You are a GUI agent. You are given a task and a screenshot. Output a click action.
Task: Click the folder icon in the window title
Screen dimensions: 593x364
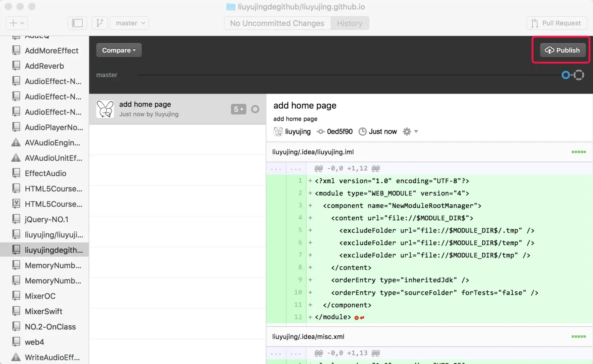[231, 7]
